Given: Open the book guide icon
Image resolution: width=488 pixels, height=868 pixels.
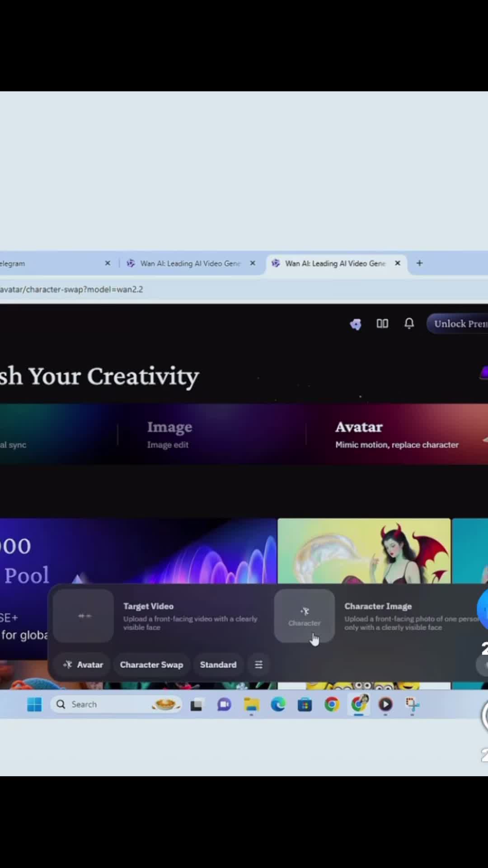Looking at the screenshot, I should (382, 323).
